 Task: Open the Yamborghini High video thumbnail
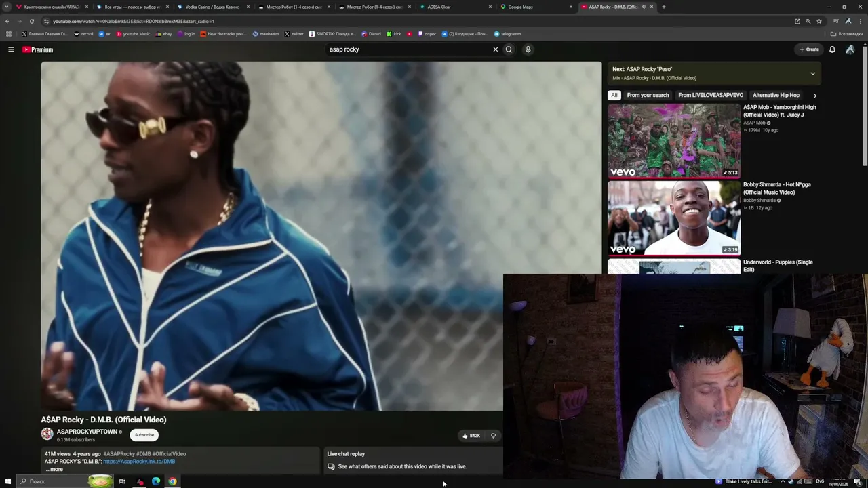[x=674, y=140]
